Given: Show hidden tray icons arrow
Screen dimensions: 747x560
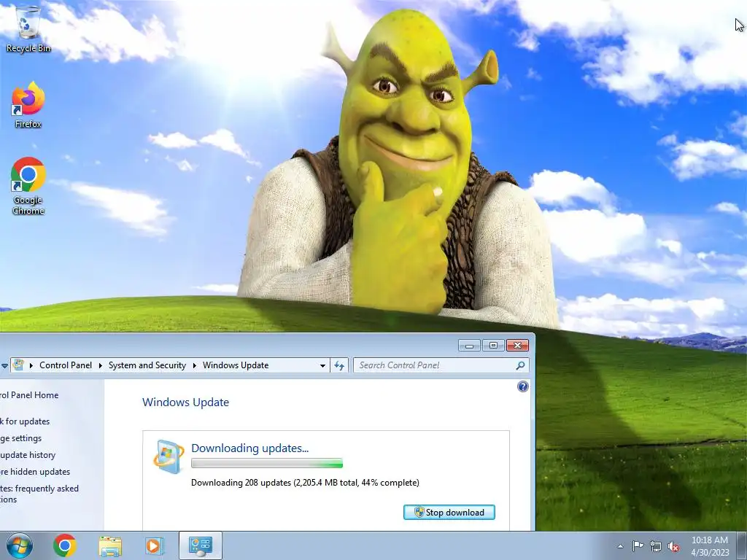Looking at the screenshot, I should tap(620, 546).
